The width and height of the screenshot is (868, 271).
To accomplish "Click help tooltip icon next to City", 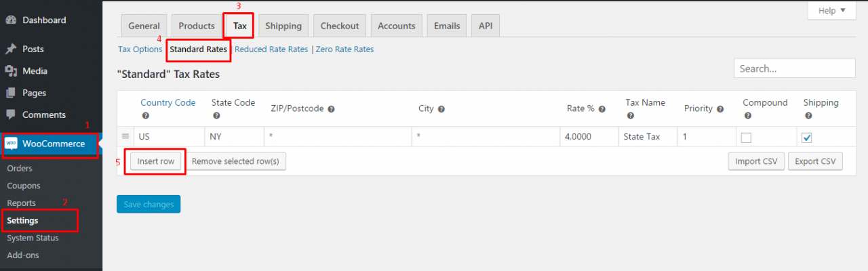I will [441, 109].
